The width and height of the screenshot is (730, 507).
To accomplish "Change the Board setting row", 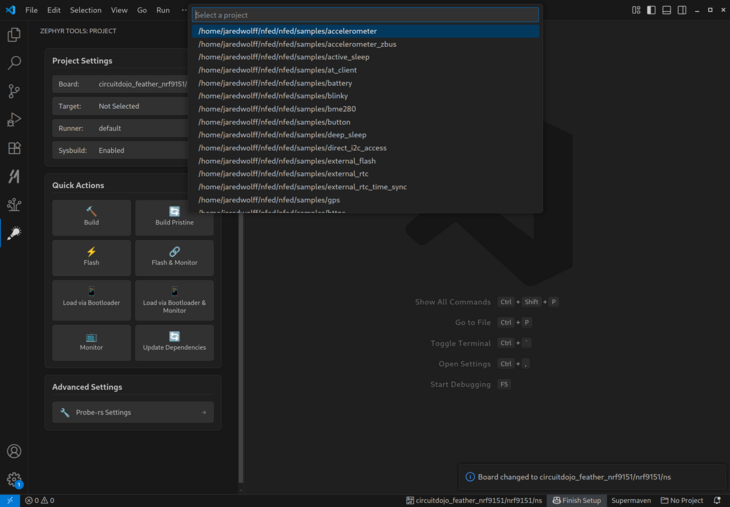I will (122, 84).
